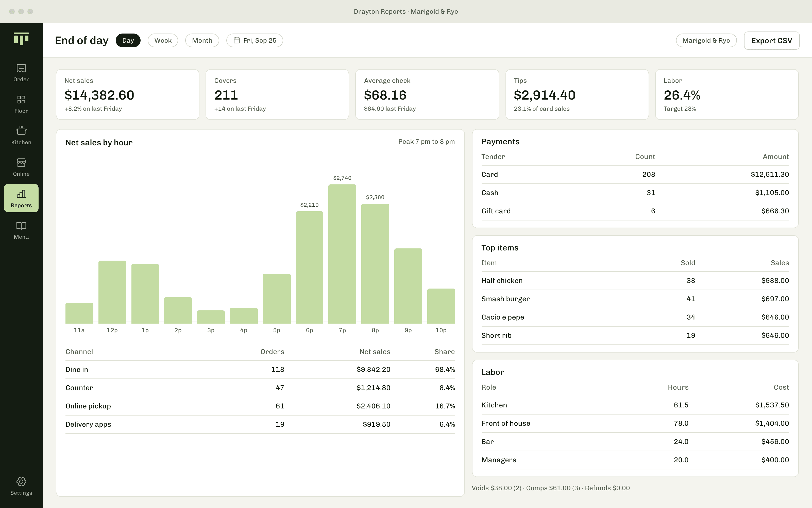Select the 6p bar labeled $2,210
The width and height of the screenshot is (812, 508).
309,267
